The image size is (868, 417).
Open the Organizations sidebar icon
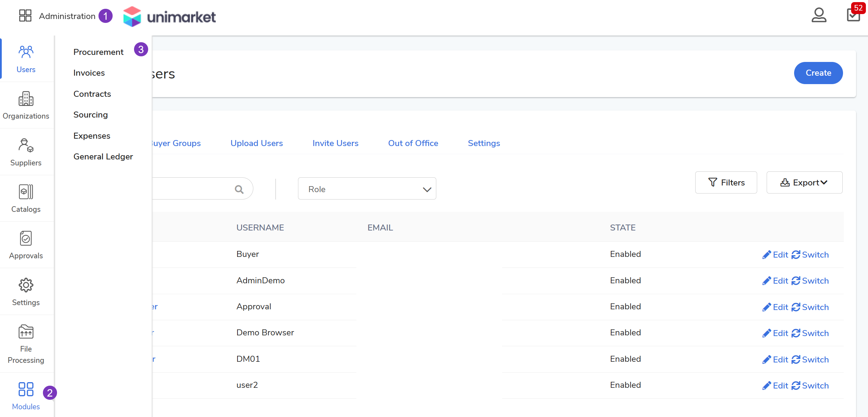(x=26, y=105)
